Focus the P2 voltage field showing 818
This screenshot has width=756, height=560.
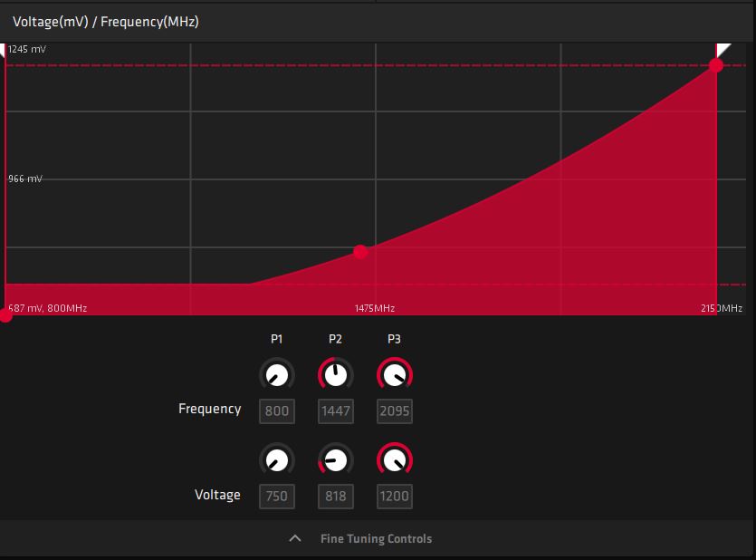pyautogui.click(x=335, y=496)
